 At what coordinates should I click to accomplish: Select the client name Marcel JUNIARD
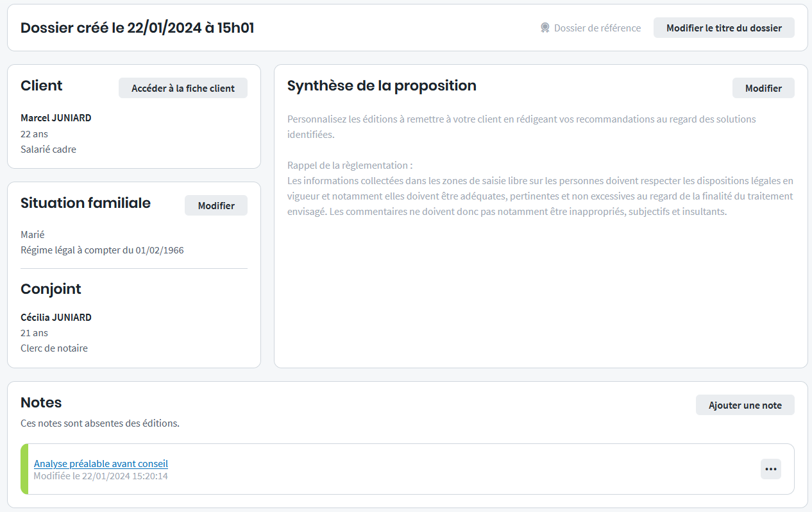tap(56, 118)
